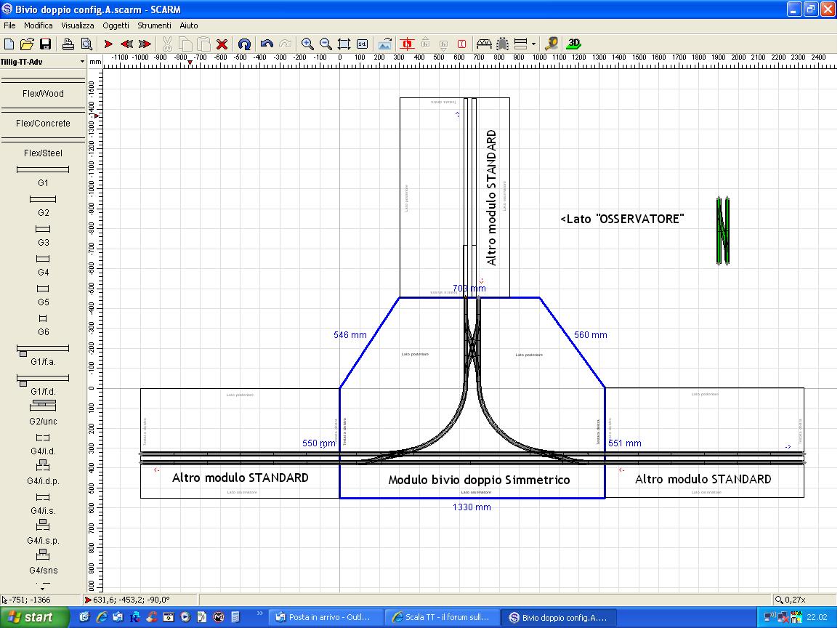Click the greyed raise height icon
The height and width of the screenshot is (628, 840).
[425, 43]
